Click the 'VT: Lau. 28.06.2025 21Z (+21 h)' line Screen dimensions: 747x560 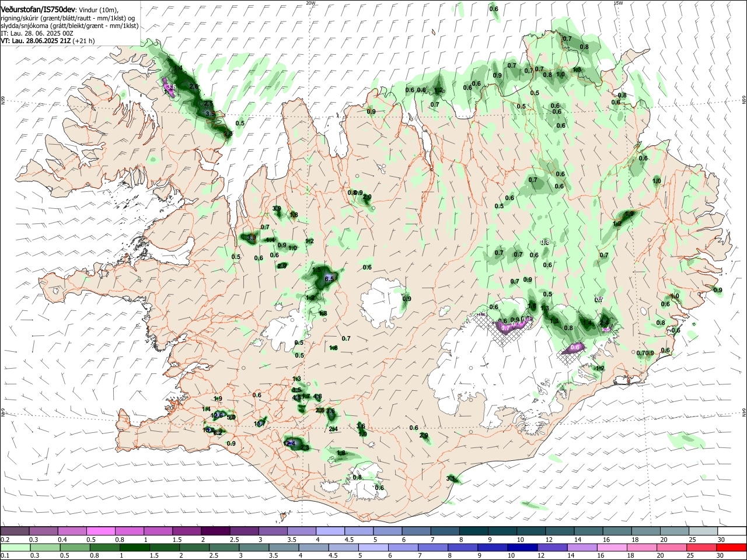point(47,41)
